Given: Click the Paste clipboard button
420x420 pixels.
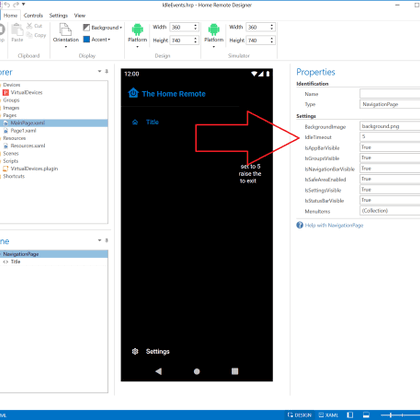Looking at the screenshot, I should (x=17, y=33).
